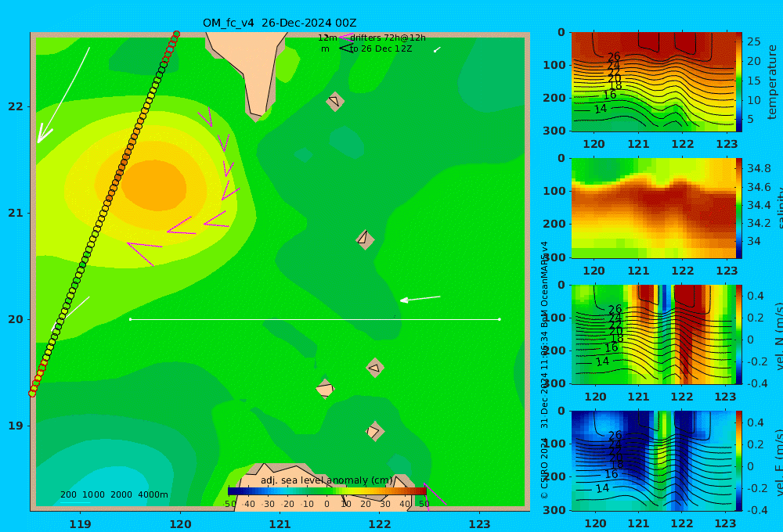Click the "26" isotherm label in the temperature panel
This screenshot has height=532, width=783.
(x=614, y=56)
